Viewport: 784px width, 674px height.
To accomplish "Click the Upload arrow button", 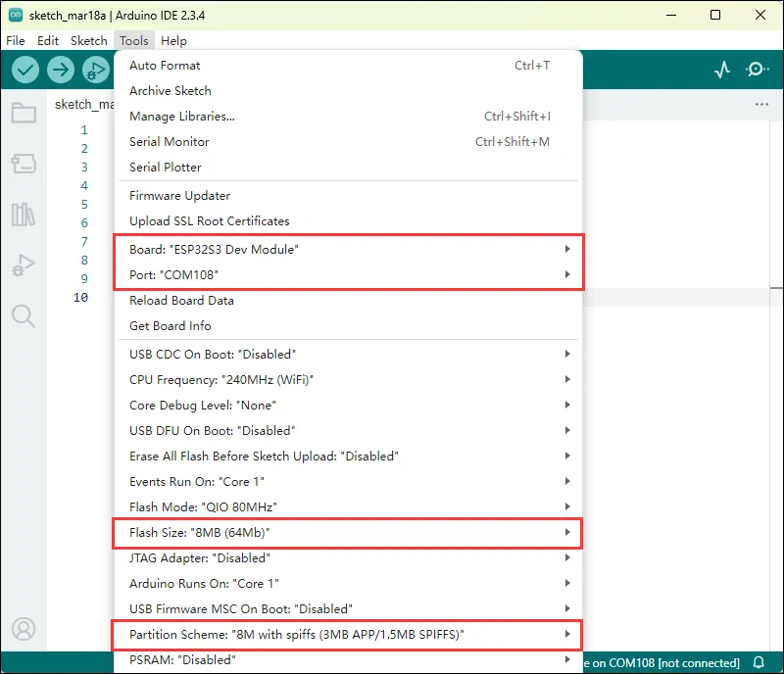I will 61,70.
